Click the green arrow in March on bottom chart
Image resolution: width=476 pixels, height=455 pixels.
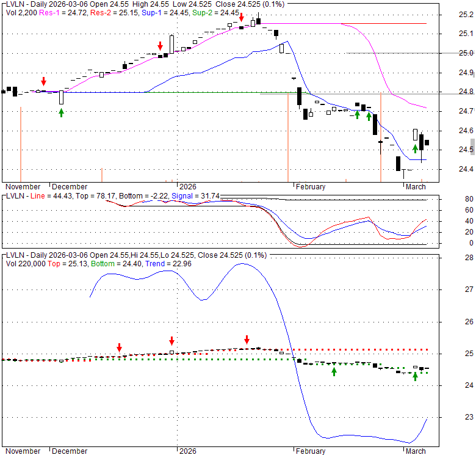(x=415, y=376)
